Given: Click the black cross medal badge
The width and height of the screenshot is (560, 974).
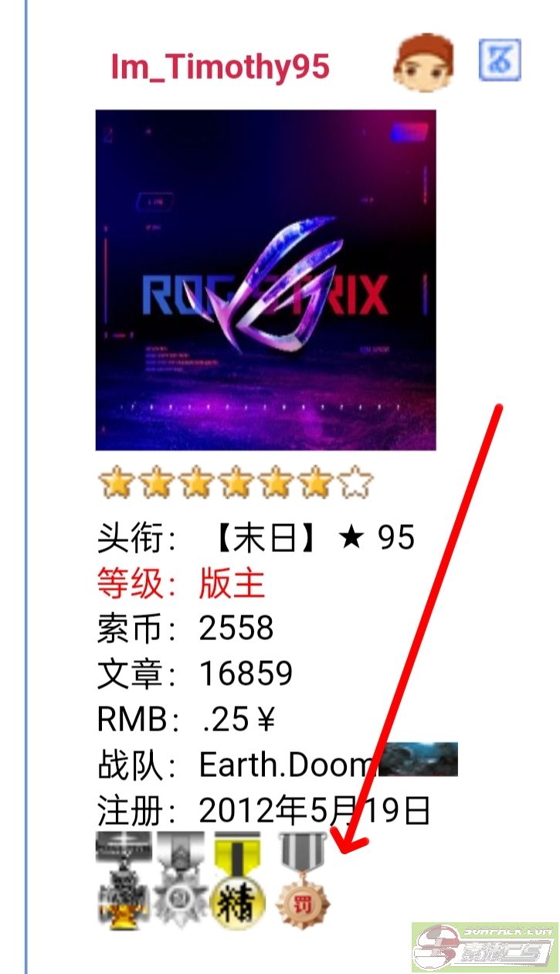Looking at the screenshot, I should (125, 879).
